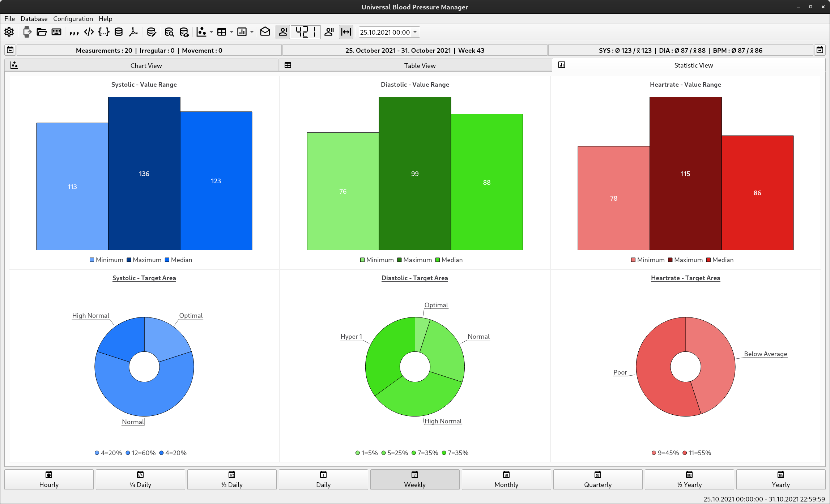
Task: Open a file using the folder icon
Action: [42, 32]
